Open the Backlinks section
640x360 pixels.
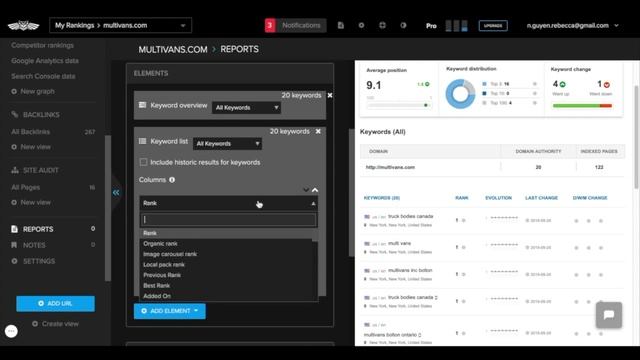pyautogui.click(x=36, y=115)
